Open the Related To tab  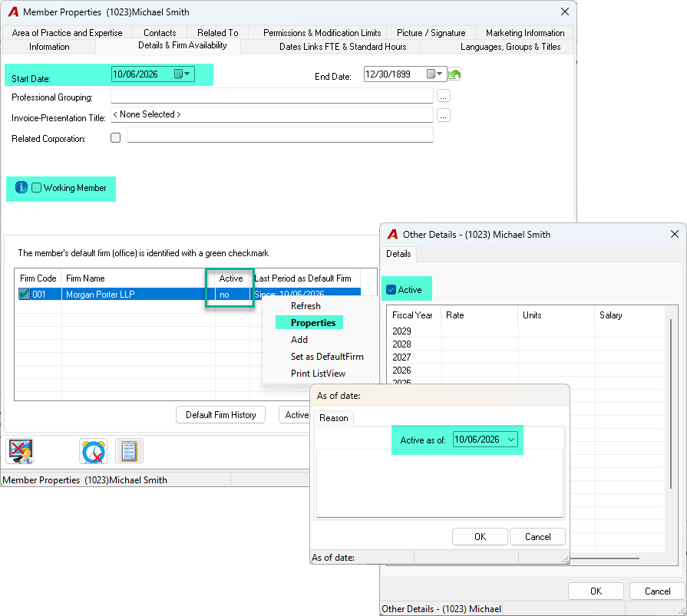point(218,33)
